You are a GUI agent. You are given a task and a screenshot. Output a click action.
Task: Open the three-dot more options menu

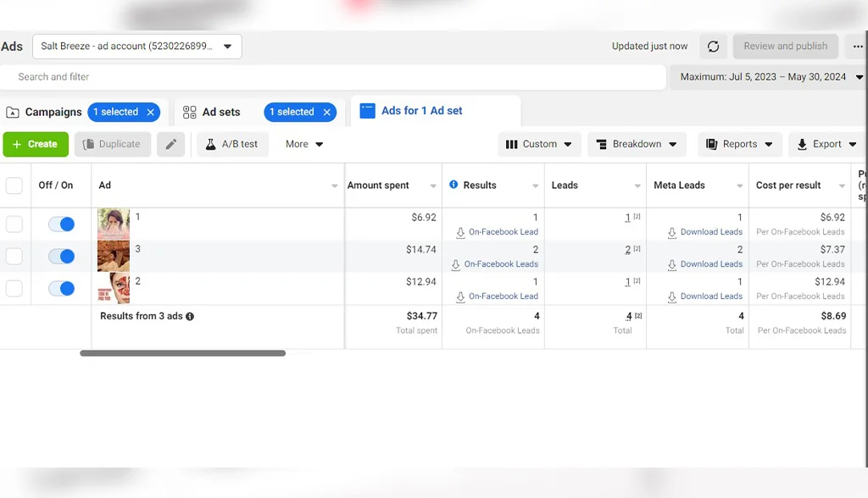click(857, 47)
